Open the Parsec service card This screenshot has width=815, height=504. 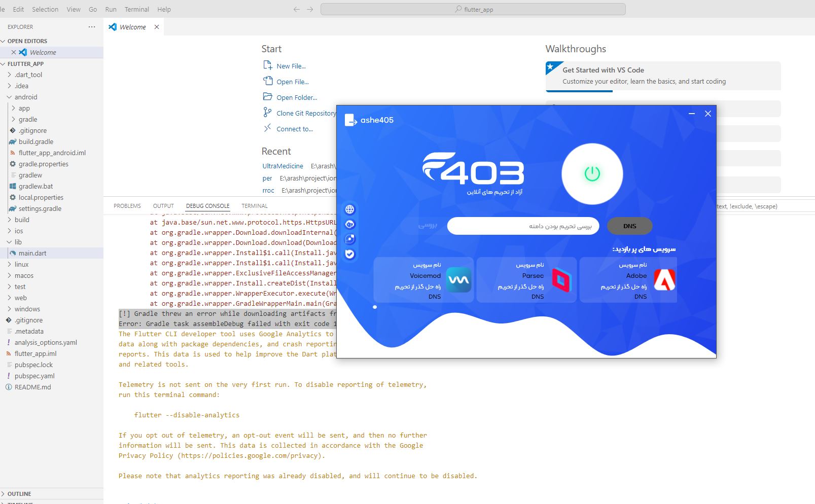(526, 280)
